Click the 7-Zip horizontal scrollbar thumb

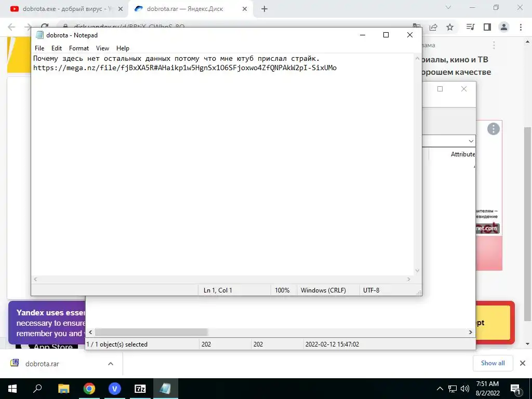click(151, 332)
